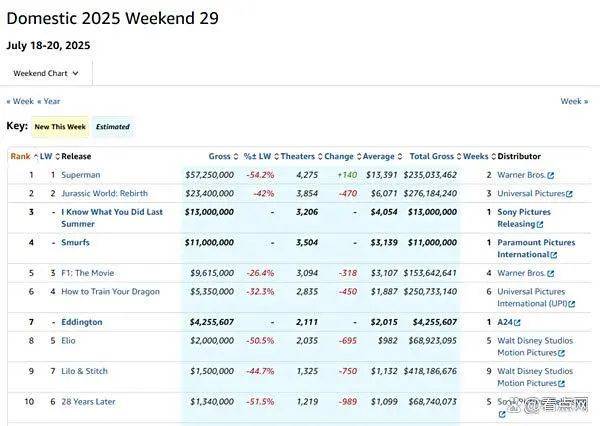600x426 pixels.
Task: Open Warner Bros. link in F1: The Movie row
Action: [x=521, y=273]
